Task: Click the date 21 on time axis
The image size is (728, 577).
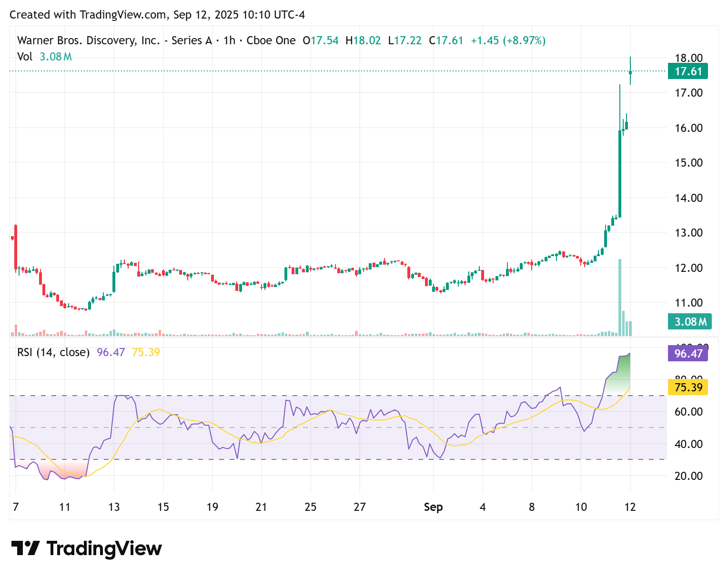Action: (261, 507)
